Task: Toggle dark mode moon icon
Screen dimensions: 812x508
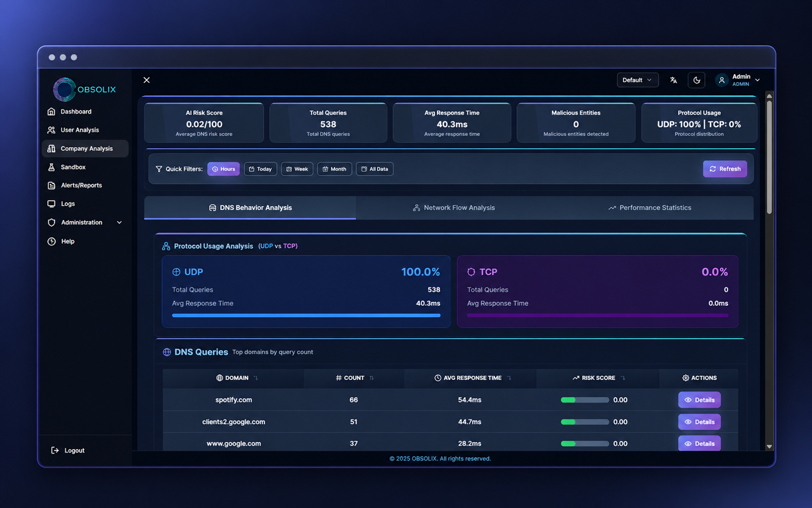Action: pos(697,80)
